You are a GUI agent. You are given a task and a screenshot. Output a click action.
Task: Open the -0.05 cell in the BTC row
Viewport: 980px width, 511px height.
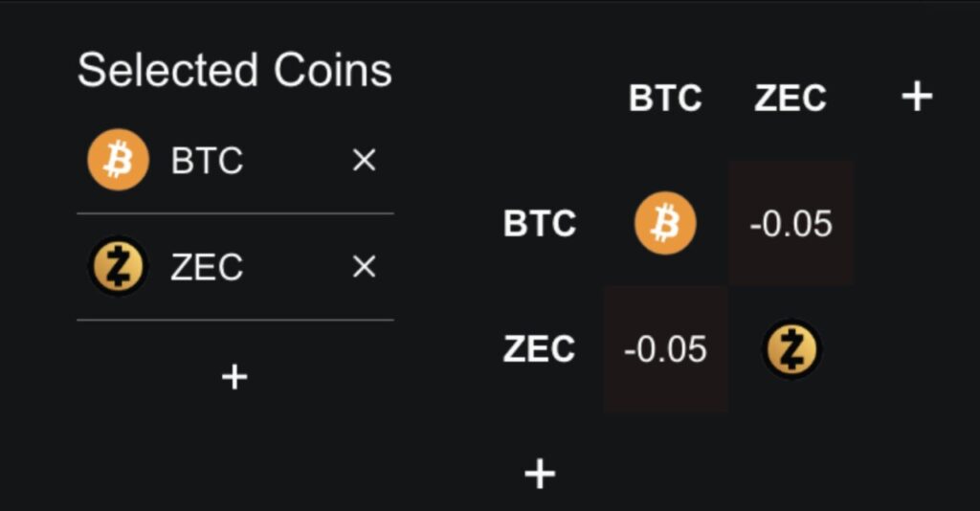click(791, 224)
